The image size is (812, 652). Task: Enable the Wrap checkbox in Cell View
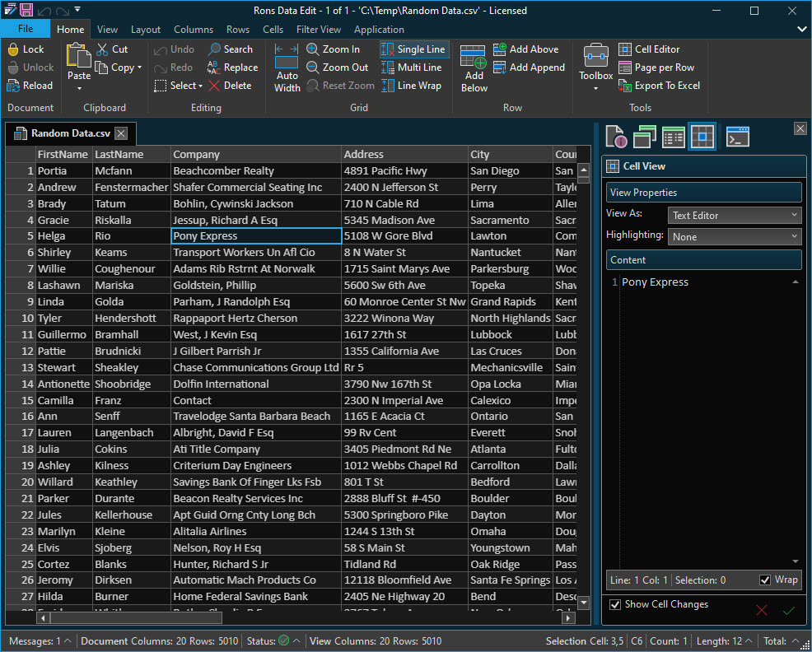(763, 580)
